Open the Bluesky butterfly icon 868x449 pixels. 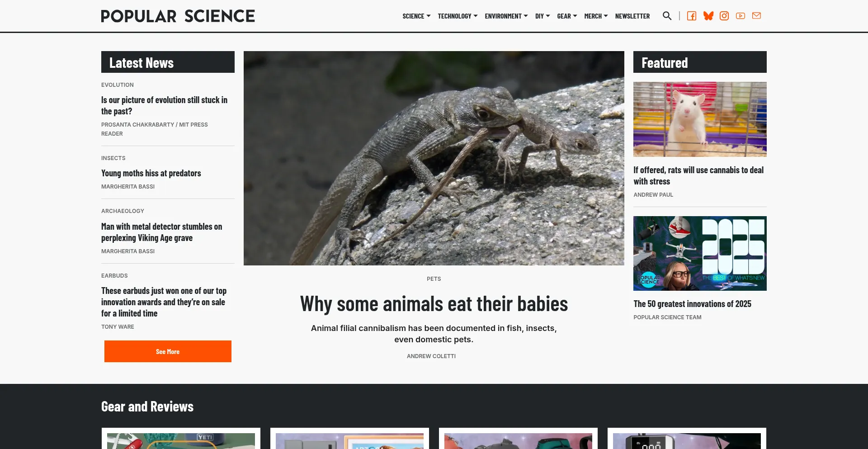pyautogui.click(x=708, y=16)
